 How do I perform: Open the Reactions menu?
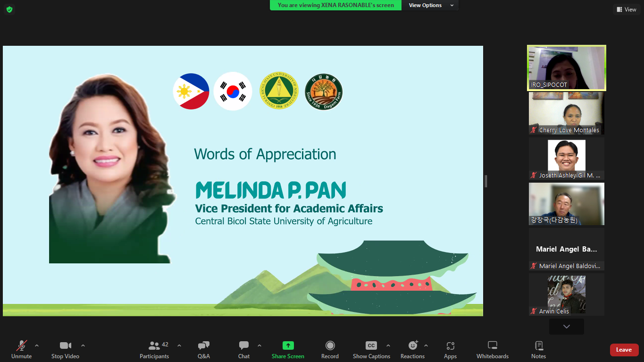pos(413,350)
